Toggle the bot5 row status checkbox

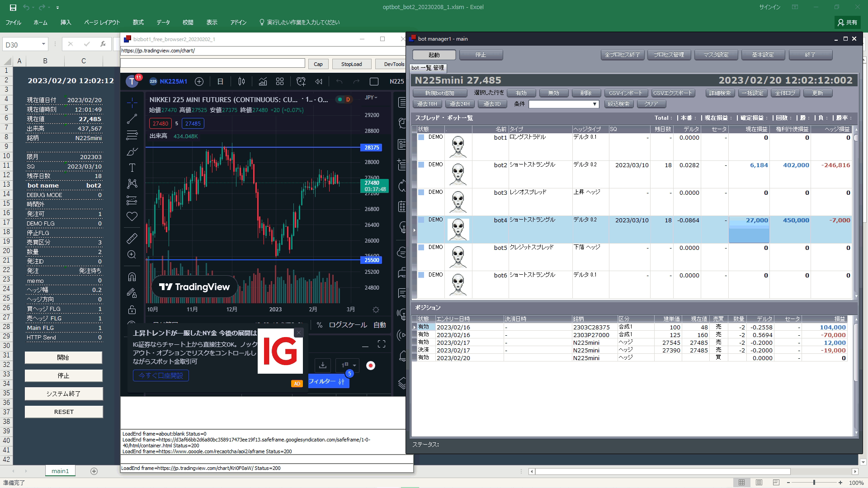point(421,248)
